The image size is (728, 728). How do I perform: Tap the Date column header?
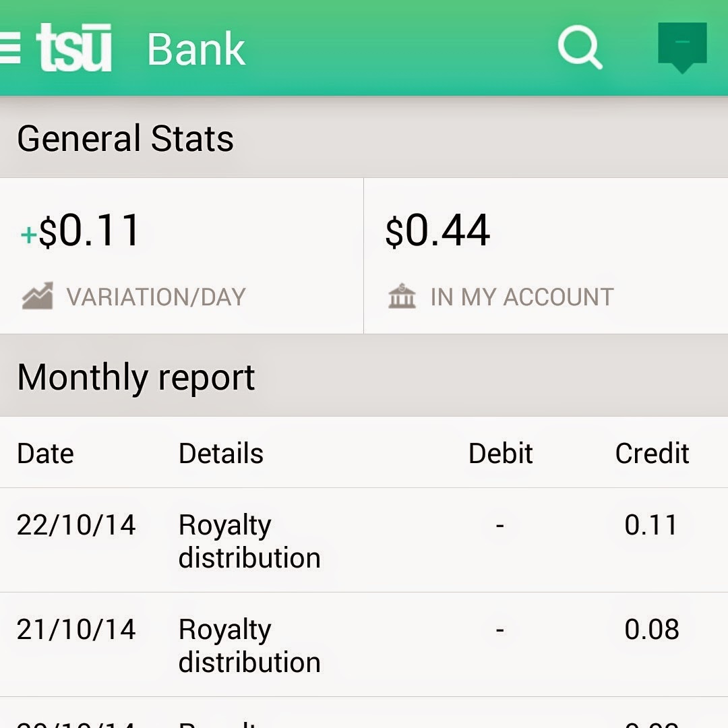click(46, 453)
